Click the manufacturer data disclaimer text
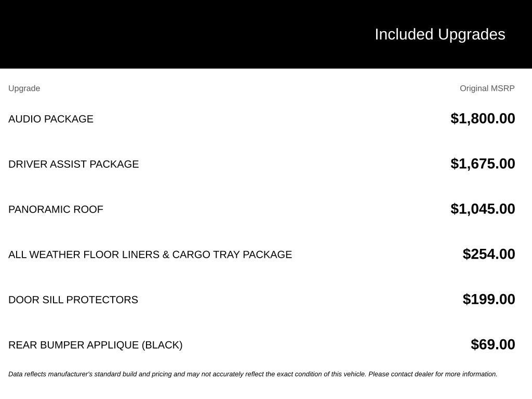The height and width of the screenshot is (399, 532). (x=253, y=374)
